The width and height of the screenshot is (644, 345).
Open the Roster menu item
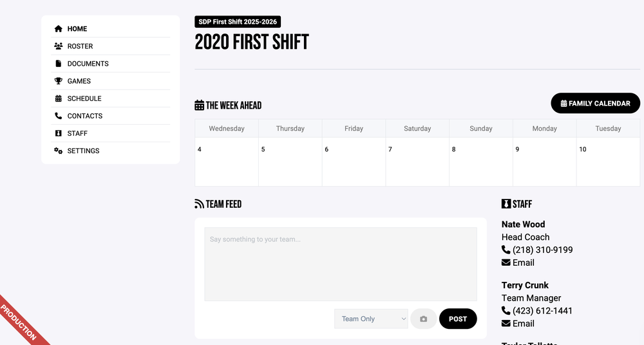coord(80,46)
